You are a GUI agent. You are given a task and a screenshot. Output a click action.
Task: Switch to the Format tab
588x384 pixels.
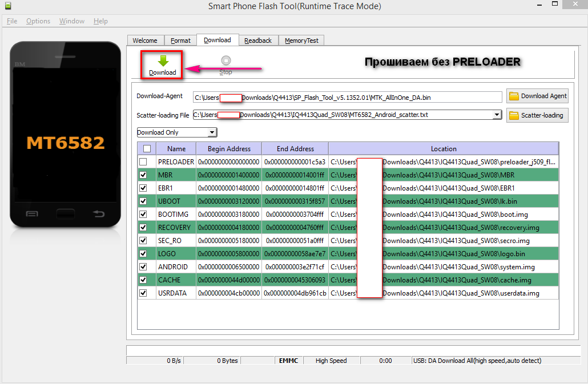180,41
